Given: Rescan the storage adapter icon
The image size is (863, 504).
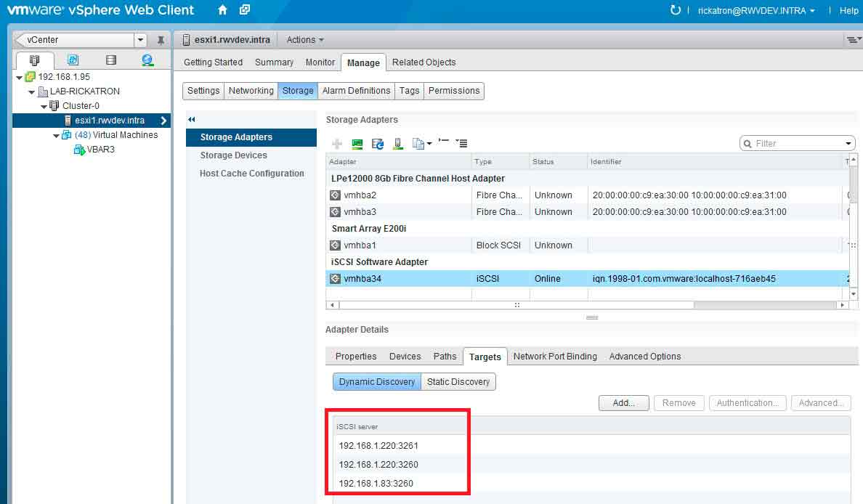Looking at the screenshot, I should click(357, 144).
